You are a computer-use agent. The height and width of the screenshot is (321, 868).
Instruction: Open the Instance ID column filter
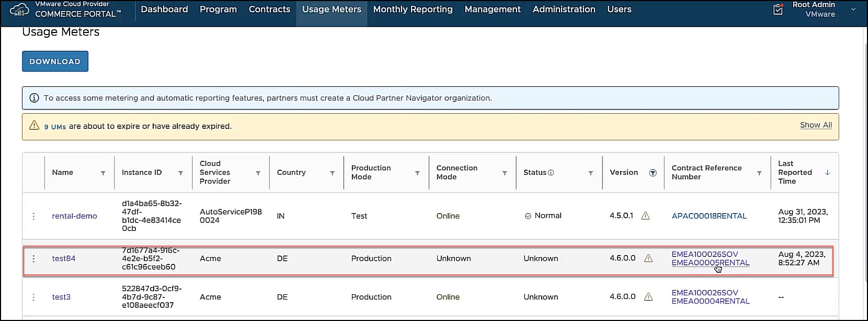pyautogui.click(x=180, y=173)
